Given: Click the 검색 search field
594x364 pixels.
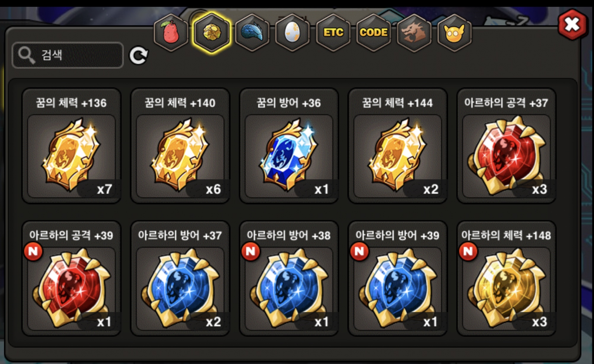Looking at the screenshot, I should pos(68,55).
